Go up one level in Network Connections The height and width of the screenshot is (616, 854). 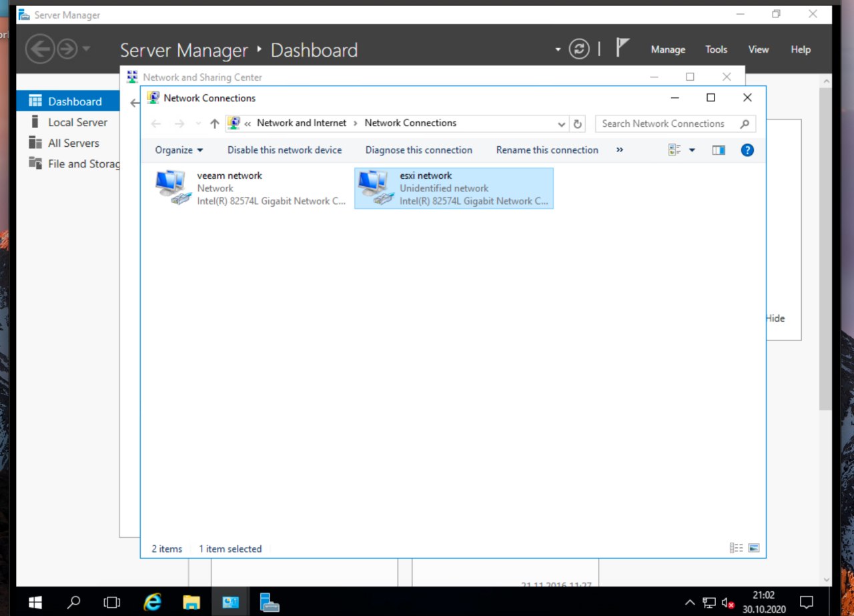tap(214, 123)
